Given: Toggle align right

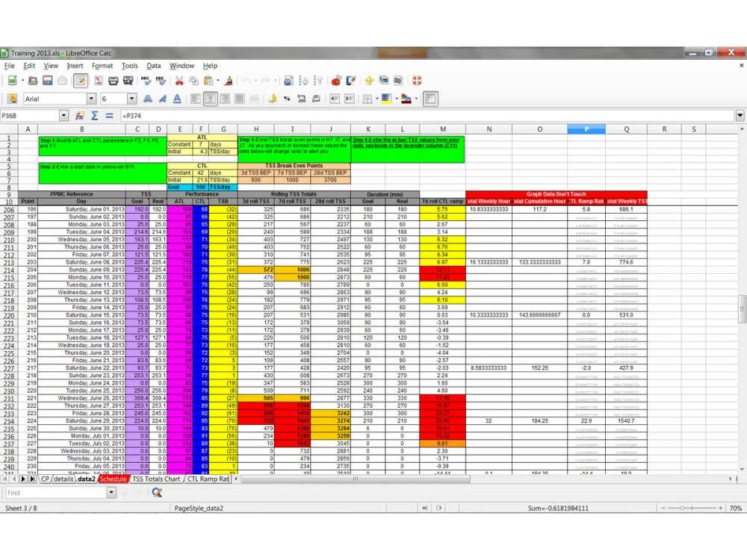Looking at the screenshot, I should (225, 99).
